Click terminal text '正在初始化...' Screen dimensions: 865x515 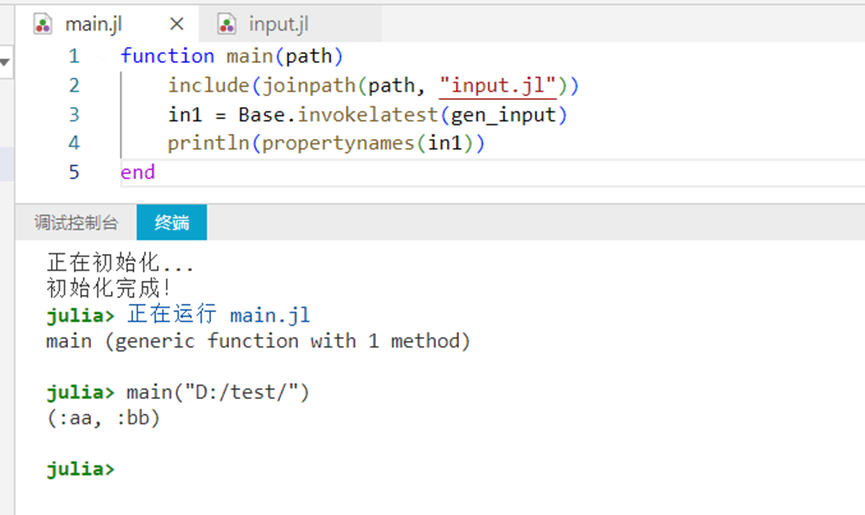click(120, 263)
